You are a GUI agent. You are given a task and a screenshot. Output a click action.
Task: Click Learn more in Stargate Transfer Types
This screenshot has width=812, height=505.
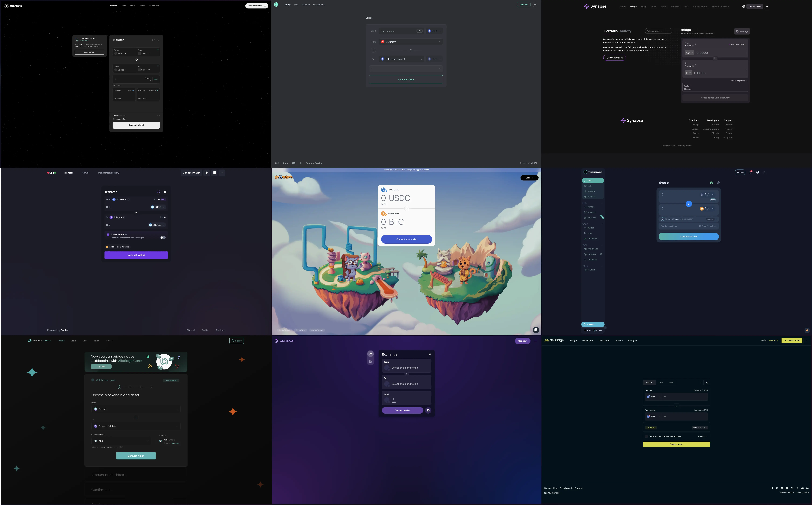(x=90, y=52)
